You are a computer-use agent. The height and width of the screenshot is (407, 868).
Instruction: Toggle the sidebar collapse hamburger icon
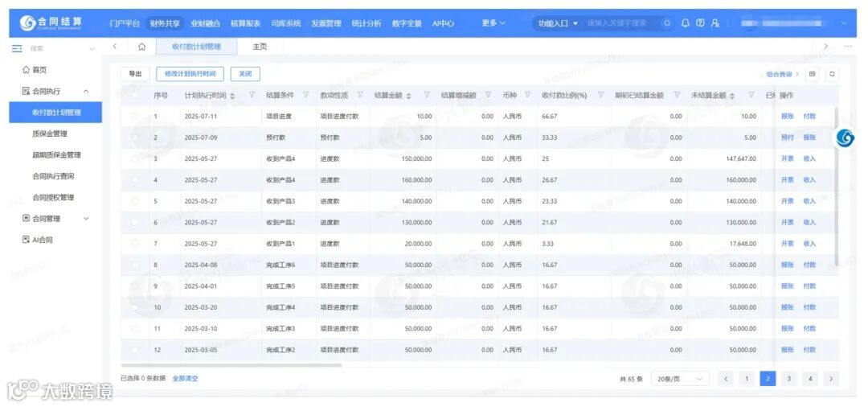[x=17, y=48]
